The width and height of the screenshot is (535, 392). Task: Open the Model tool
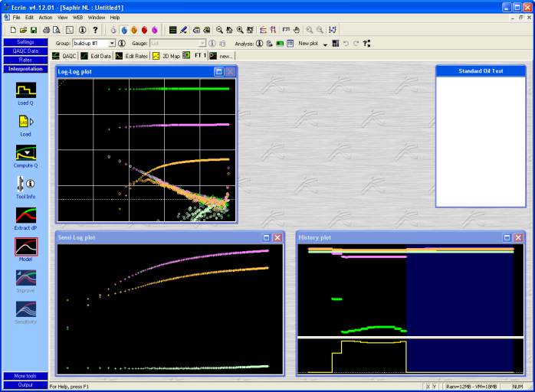tap(25, 247)
